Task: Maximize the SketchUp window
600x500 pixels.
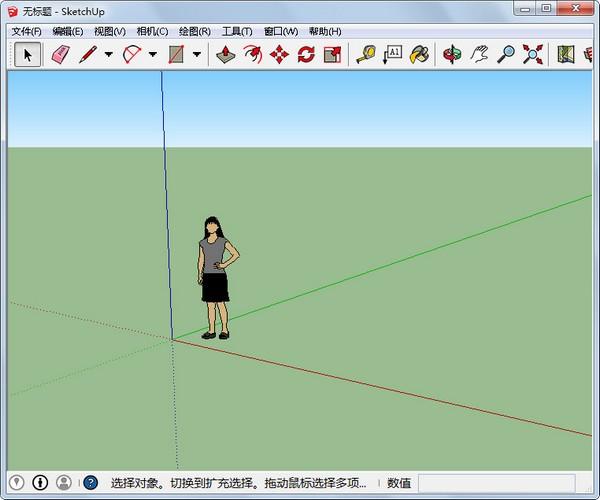Action: pos(547,8)
